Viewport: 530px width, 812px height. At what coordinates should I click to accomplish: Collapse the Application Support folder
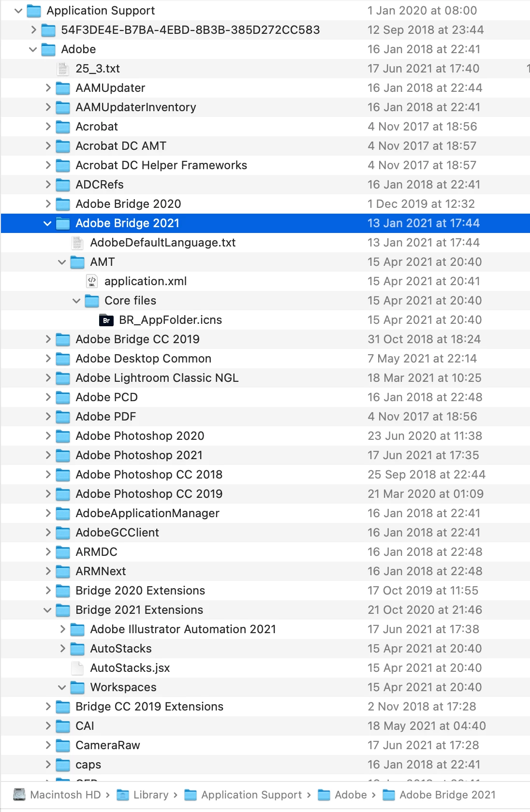coord(18,11)
